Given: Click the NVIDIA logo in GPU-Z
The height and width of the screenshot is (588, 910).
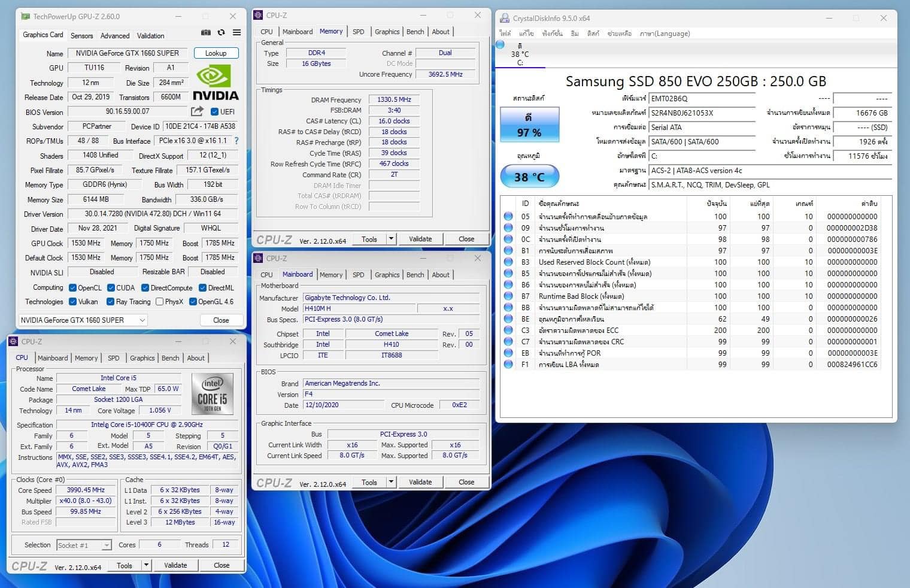Looking at the screenshot, I should 216,83.
